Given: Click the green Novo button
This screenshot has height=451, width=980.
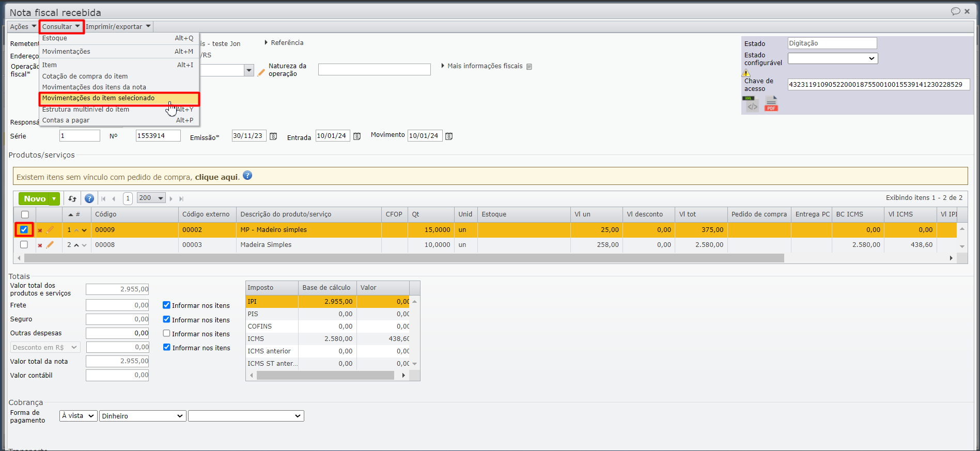Looking at the screenshot, I should point(35,199).
